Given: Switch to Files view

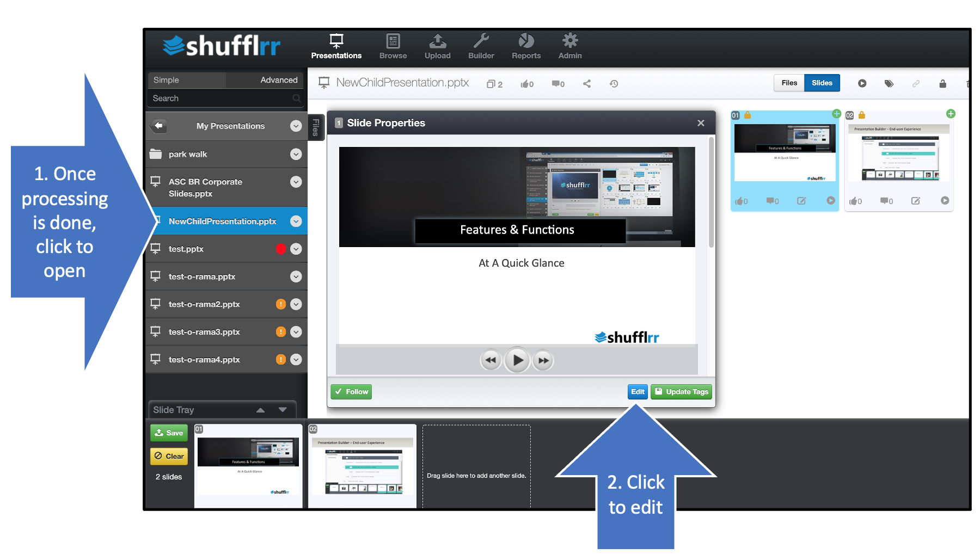Looking at the screenshot, I should (x=789, y=83).
